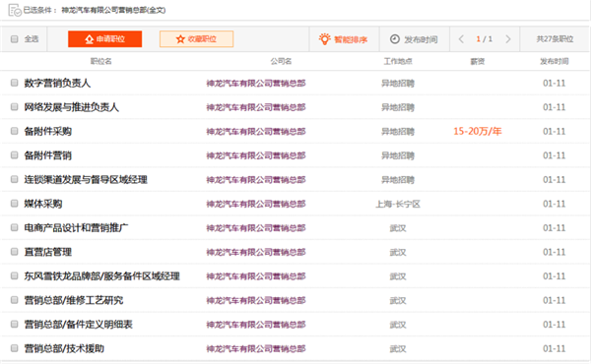Click the upload icon in 申请职位
This screenshot has width=591, height=364.
pyautogui.click(x=89, y=39)
